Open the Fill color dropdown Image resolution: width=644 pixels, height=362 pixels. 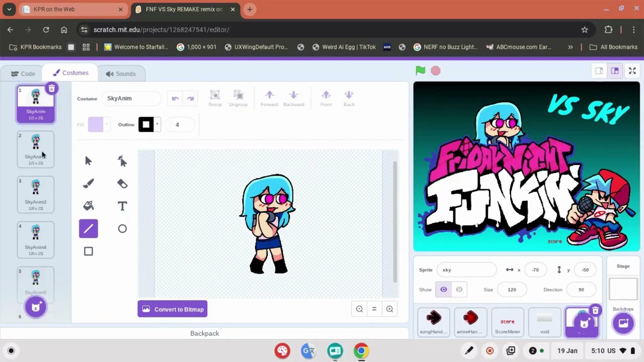tap(107, 125)
